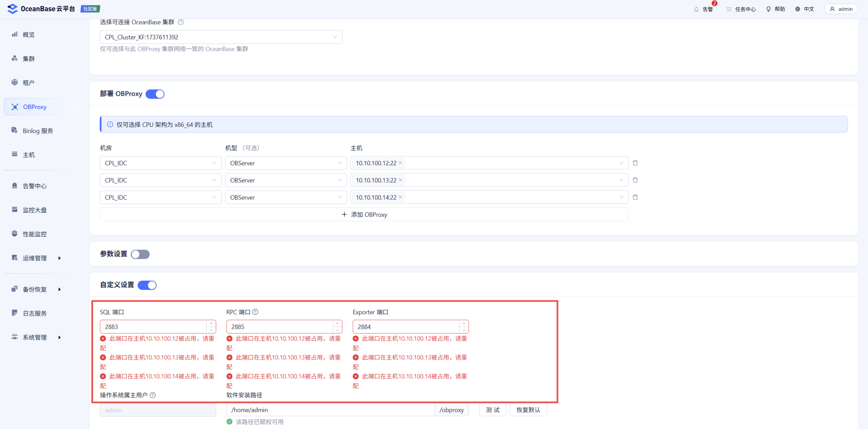
Task: Click the OceanBase logo icon
Action: [12, 9]
